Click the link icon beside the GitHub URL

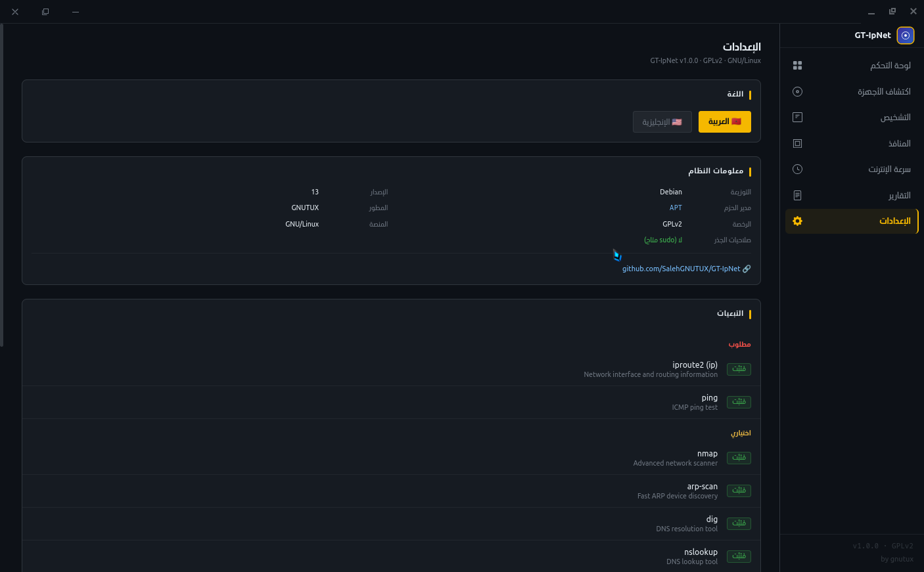[747, 269]
